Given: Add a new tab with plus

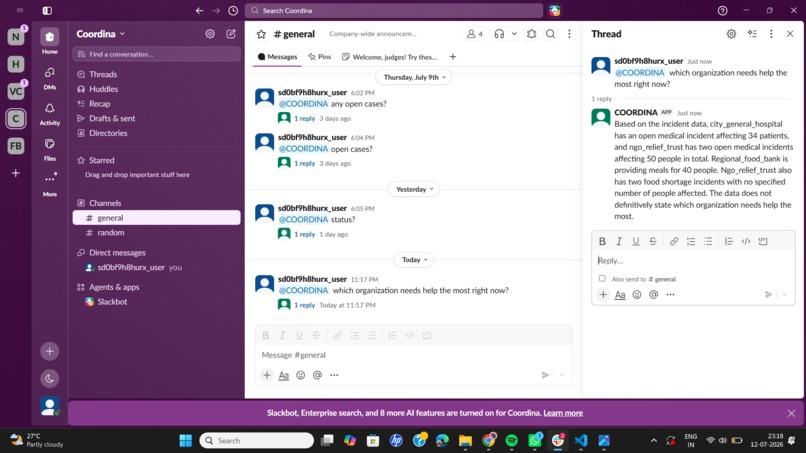Looking at the screenshot, I should click(452, 57).
